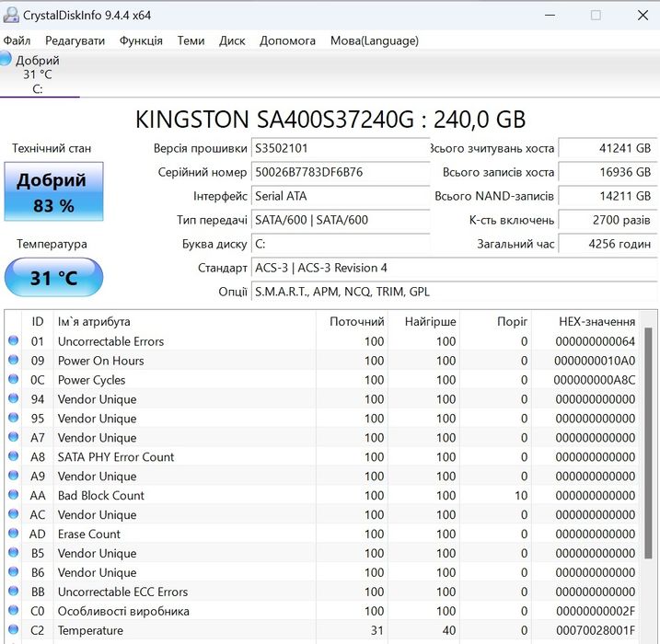Click the status dot for attribute AC
Screen dimensions: 660x644
pyautogui.click(x=14, y=513)
